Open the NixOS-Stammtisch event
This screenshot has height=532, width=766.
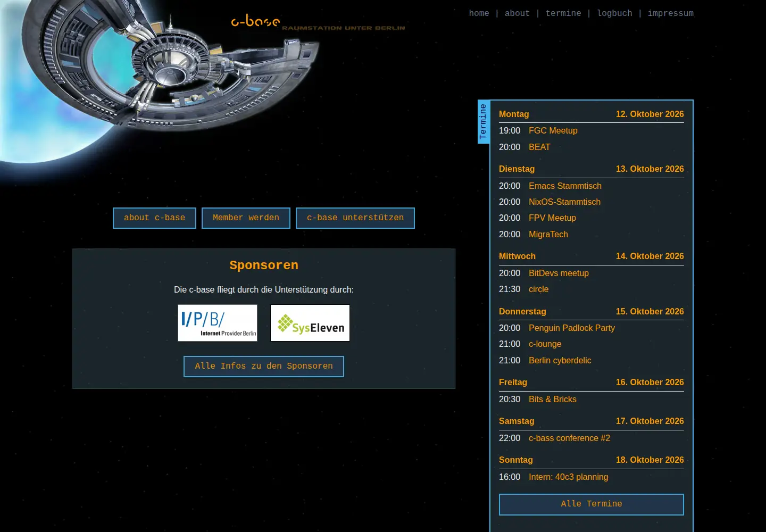564,202
